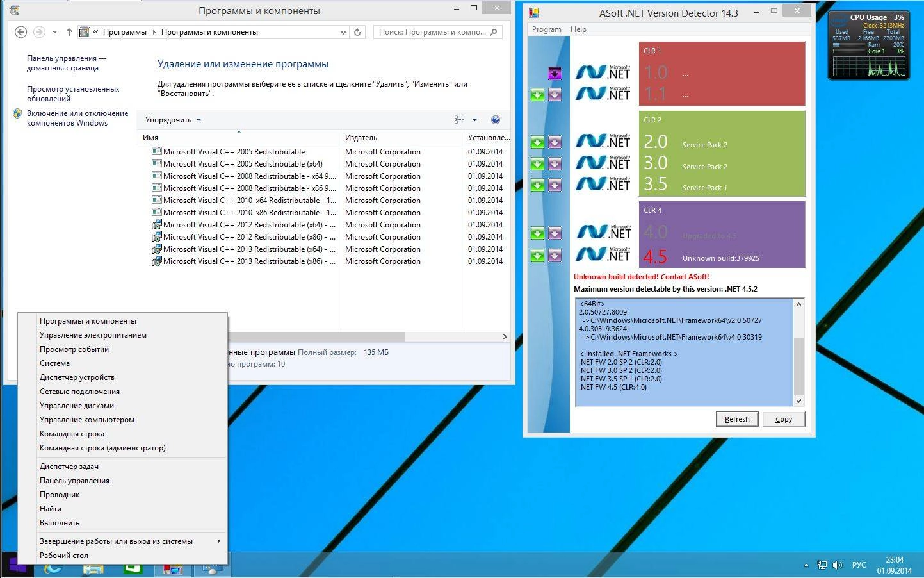Open Панель управления — домашняя страница link
The height and width of the screenshot is (578, 924).
67,63
